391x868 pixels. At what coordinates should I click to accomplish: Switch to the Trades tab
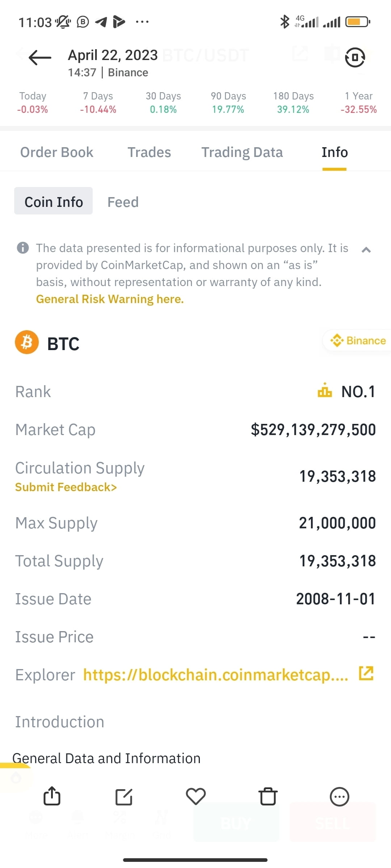click(149, 153)
